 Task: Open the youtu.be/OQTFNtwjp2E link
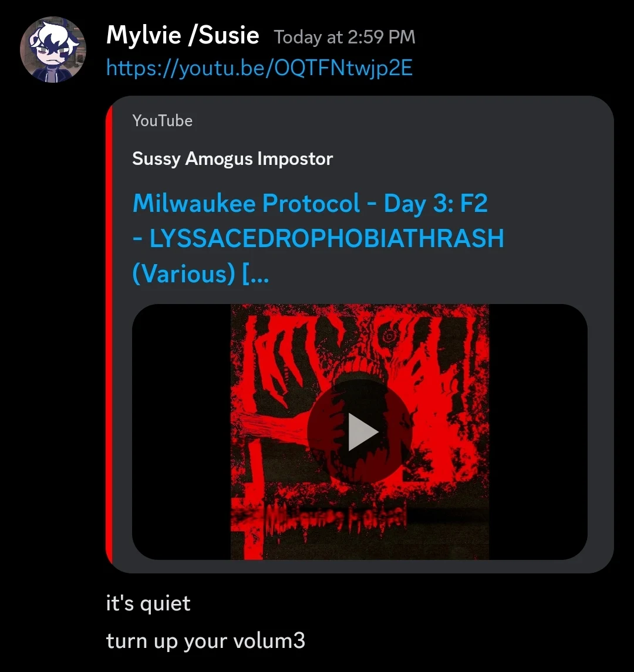259,67
